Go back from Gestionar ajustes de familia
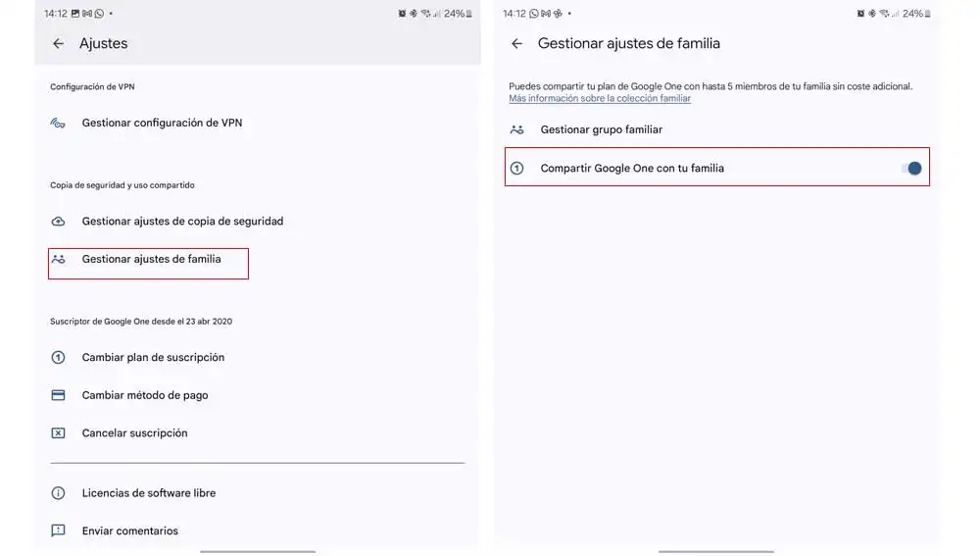 pyautogui.click(x=517, y=44)
